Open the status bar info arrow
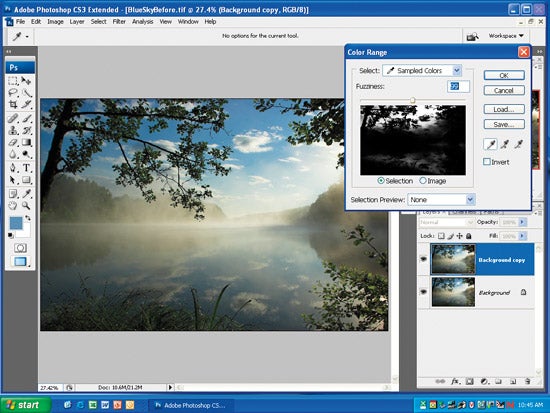The image size is (550, 413). tap(170, 387)
